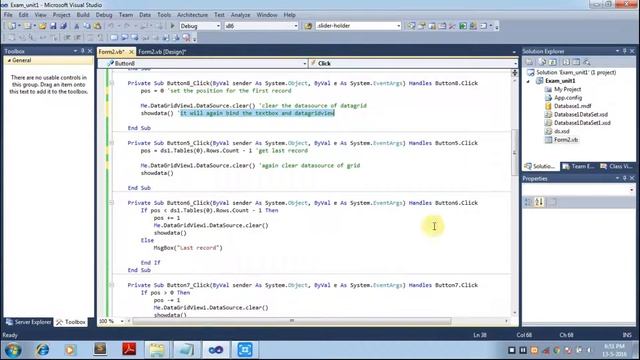Open the Analyze menu
This screenshot has height=360, width=640.
(x=240, y=15)
